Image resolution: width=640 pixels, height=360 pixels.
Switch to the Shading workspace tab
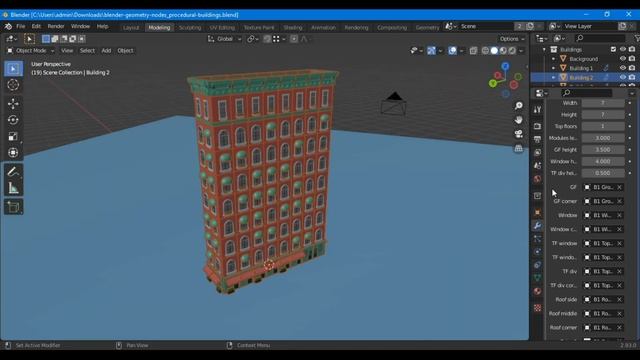click(x=293, y=27)
